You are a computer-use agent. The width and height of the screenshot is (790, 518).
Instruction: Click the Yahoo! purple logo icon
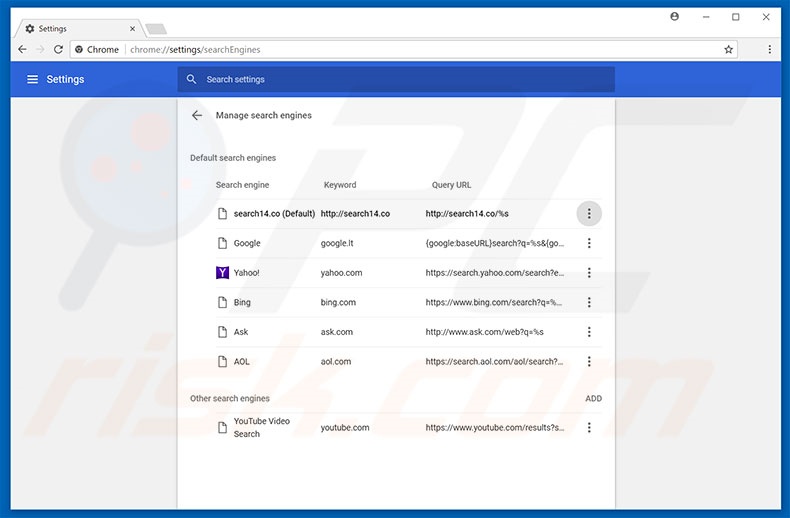click(x=223, y=272)
